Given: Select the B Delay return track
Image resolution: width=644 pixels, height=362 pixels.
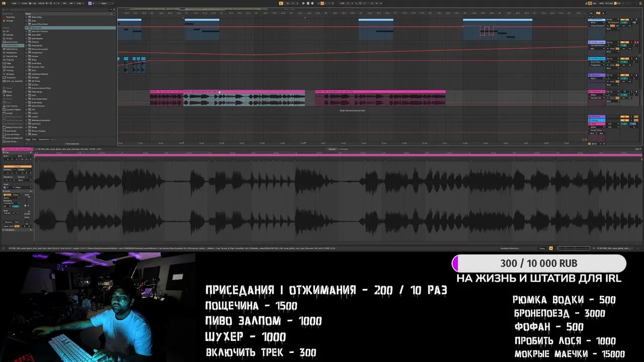Looking at the screenshot, I should pos(596,120).
